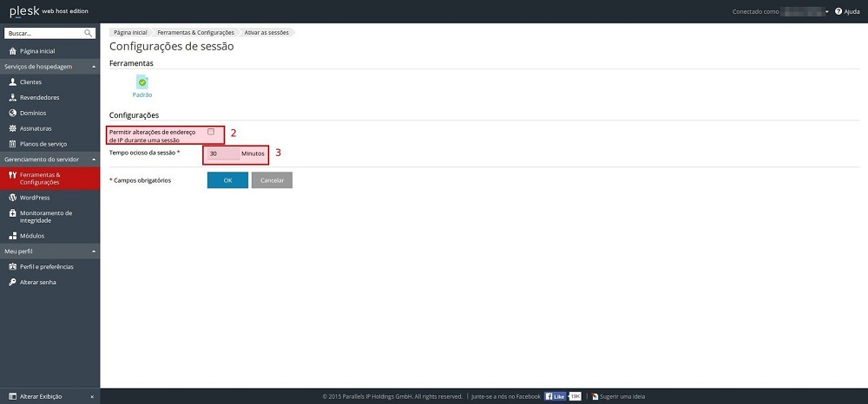Open the logged-in user dropdown
868x404 pixels.
pos(826,11)
